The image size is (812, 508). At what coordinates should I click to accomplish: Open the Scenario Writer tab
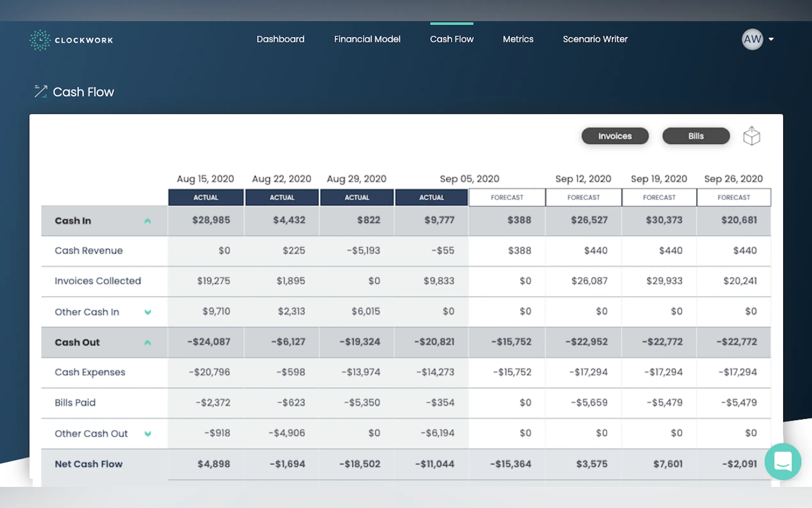(x=595, y=39)
